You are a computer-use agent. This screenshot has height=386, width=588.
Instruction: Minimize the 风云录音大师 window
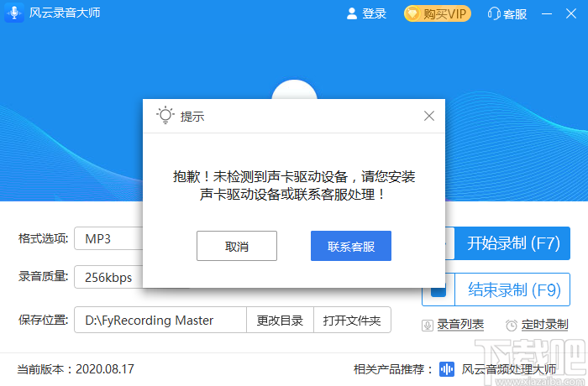[x=547, y=14]
